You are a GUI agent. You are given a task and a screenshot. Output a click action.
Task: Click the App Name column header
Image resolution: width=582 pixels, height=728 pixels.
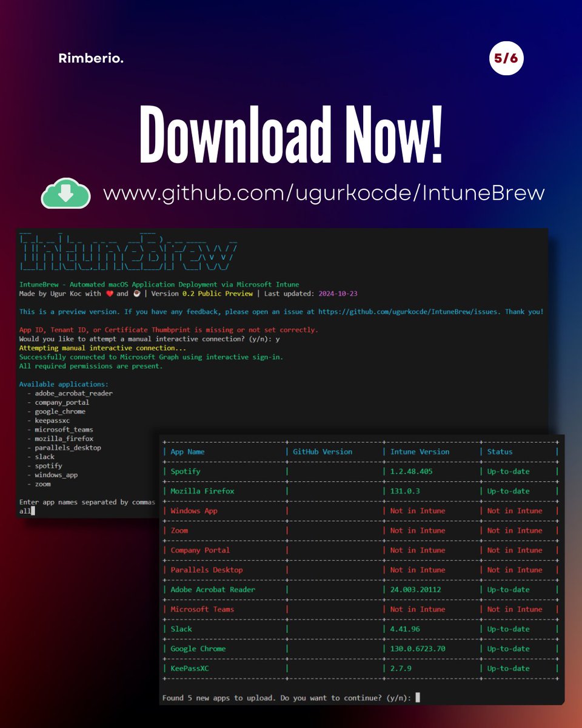[187, 451]
